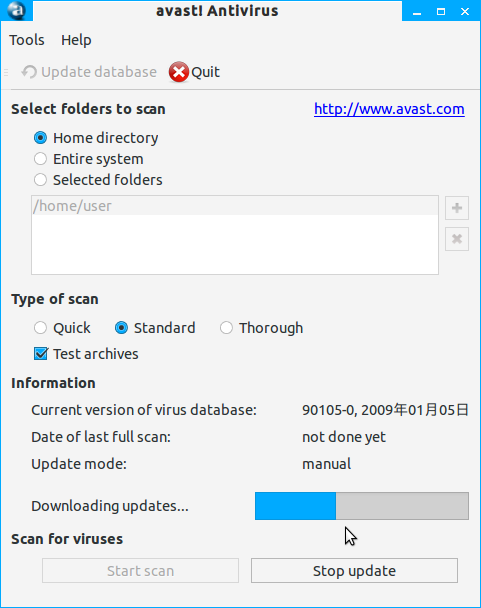The height and width of the screenshot is (608, 481).
Task: Minimize the avast! Antivirus window
Action: pos(417,12)
